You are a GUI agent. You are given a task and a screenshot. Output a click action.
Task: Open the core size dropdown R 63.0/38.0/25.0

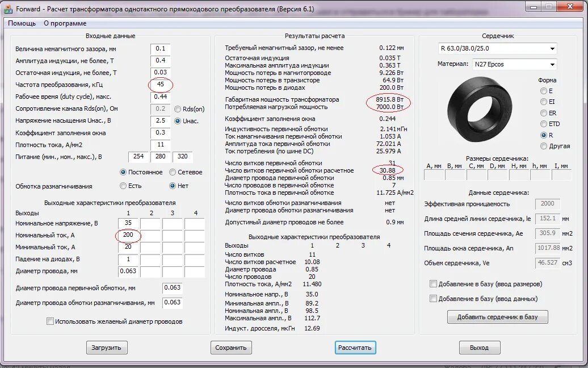[x=497, y=48]
